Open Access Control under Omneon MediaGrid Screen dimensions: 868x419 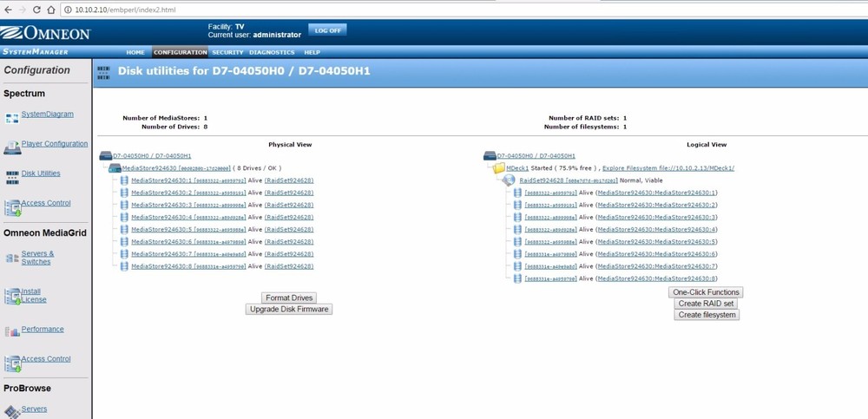46,358
